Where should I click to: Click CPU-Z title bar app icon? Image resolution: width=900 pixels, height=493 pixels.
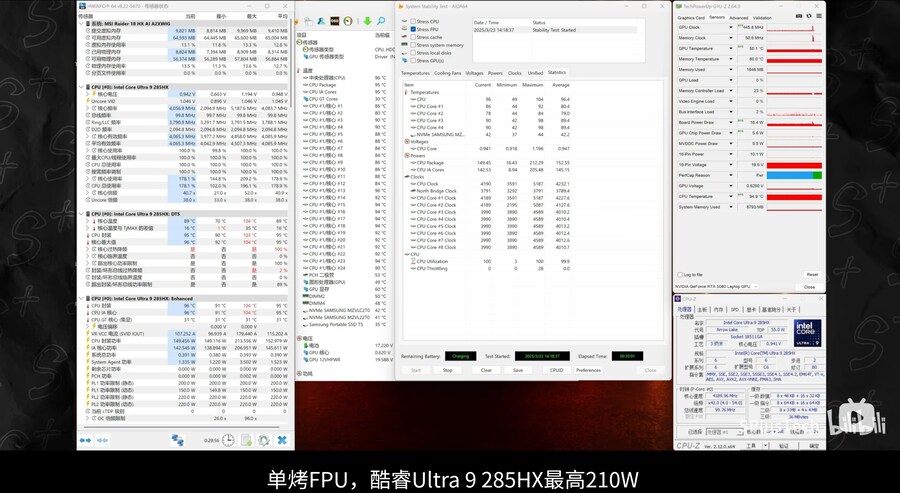(x=678, y=299)
